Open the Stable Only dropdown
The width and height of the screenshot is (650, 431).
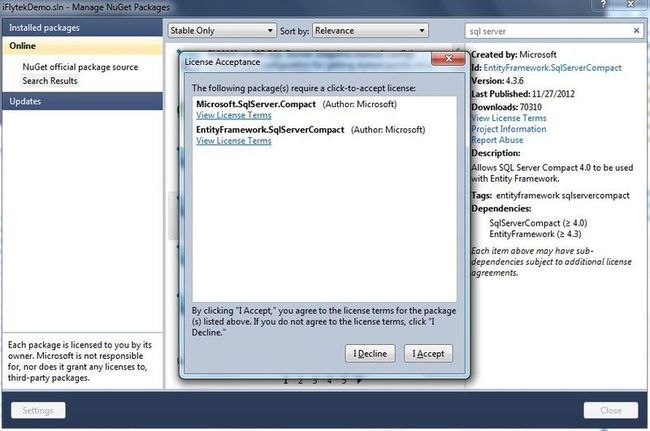222,31
